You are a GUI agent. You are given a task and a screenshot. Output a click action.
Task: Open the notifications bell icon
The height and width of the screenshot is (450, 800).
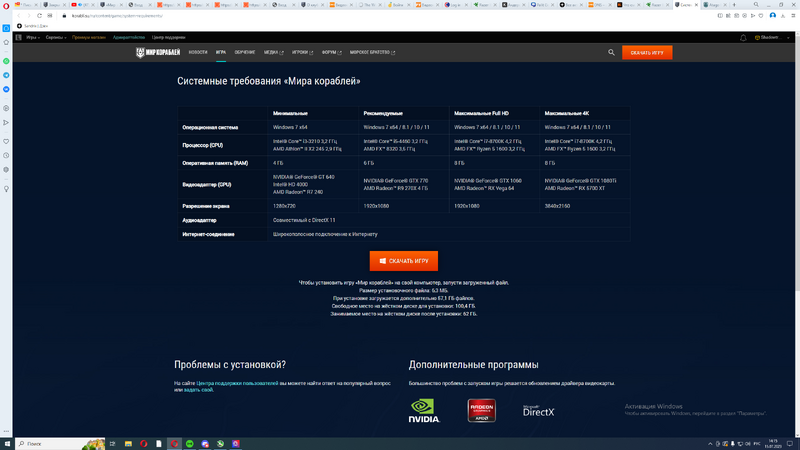click(743, 38)
